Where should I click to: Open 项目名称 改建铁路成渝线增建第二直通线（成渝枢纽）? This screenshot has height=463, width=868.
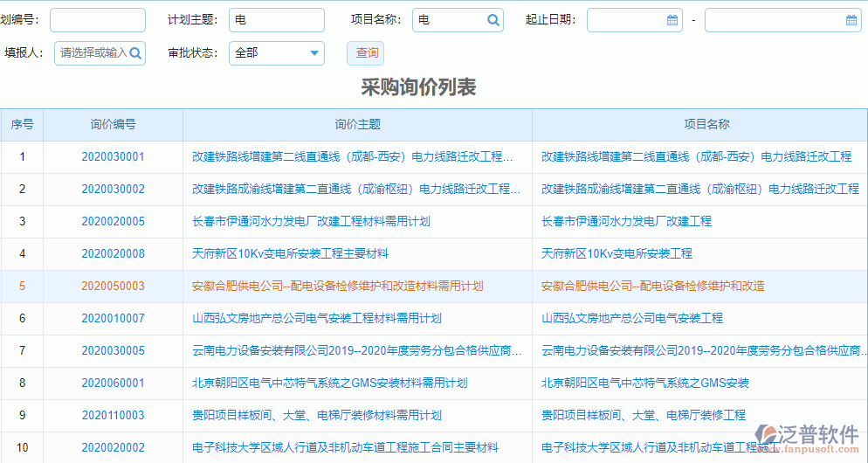(700, 190)
